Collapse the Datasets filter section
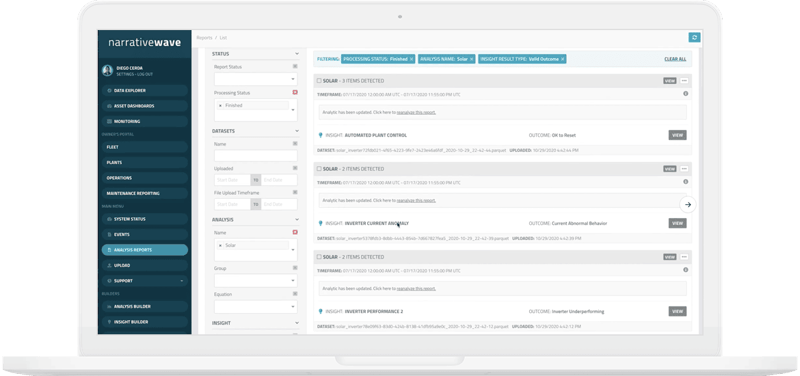Viewport: 800px width, 376px height. pos(297,131)
